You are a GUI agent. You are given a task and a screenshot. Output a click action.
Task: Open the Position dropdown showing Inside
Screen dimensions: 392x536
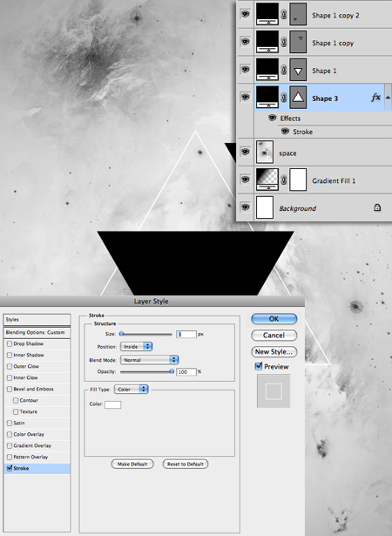point(137,347)
